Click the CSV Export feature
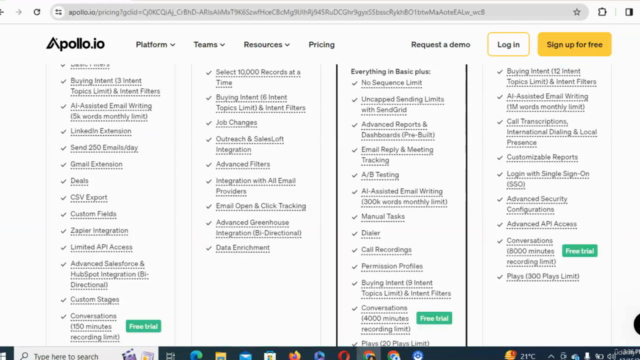Viewport: 640px width, 360px height. [x=89, y=197]
